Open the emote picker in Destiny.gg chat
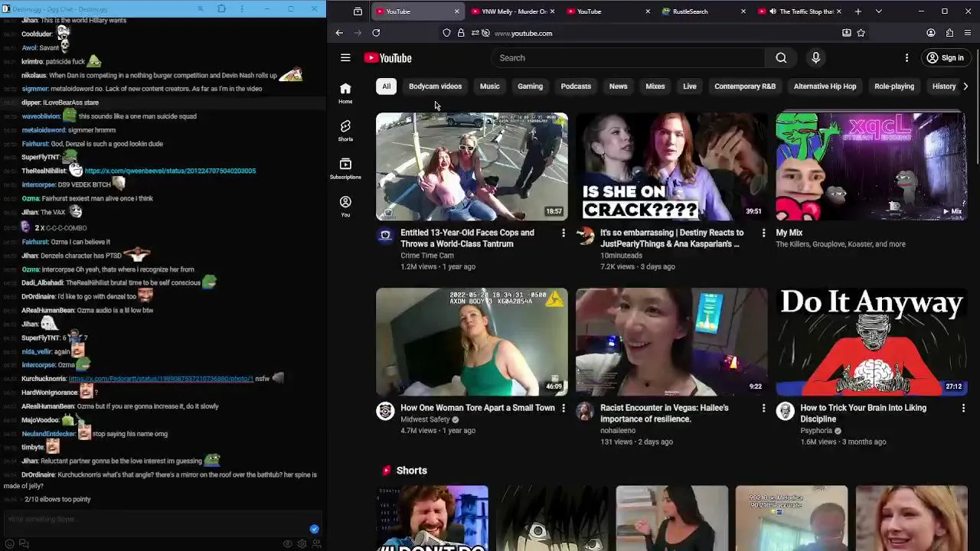 click(10, 544)
